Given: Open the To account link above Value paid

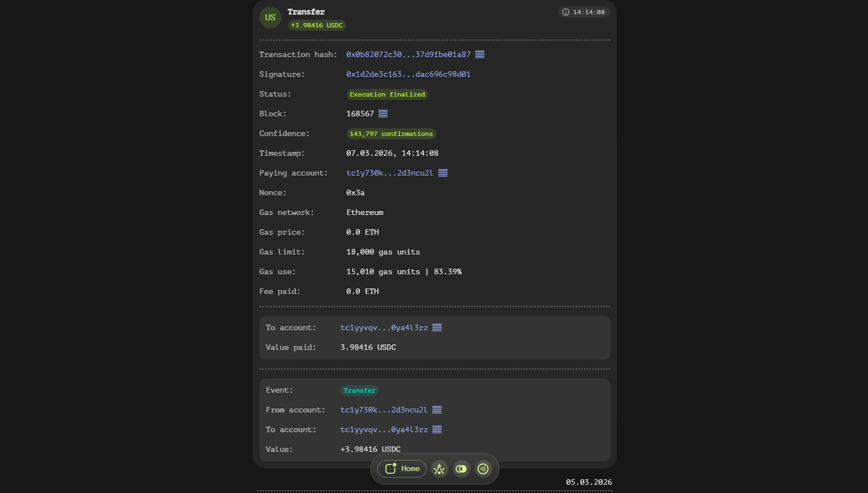Looking at the screenshot, I should (x=384, y=327).
